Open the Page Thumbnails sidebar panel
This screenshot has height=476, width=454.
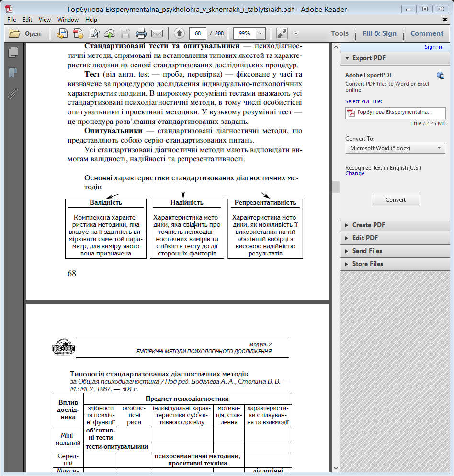tap(13, 53)
